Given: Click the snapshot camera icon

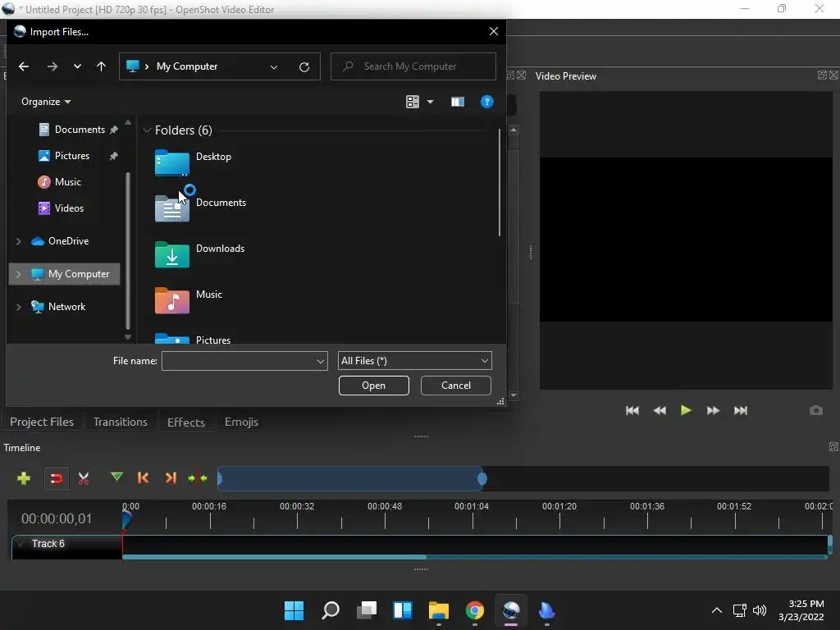Looking at the screenshot, I should tap(816, 410).
